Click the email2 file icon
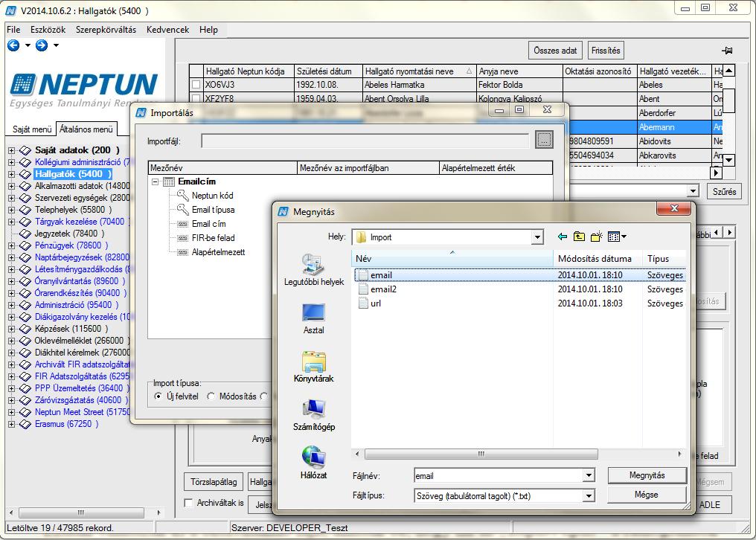Viewport: 756px width, 540px height. pyautogui.click(x=363, y=289)
